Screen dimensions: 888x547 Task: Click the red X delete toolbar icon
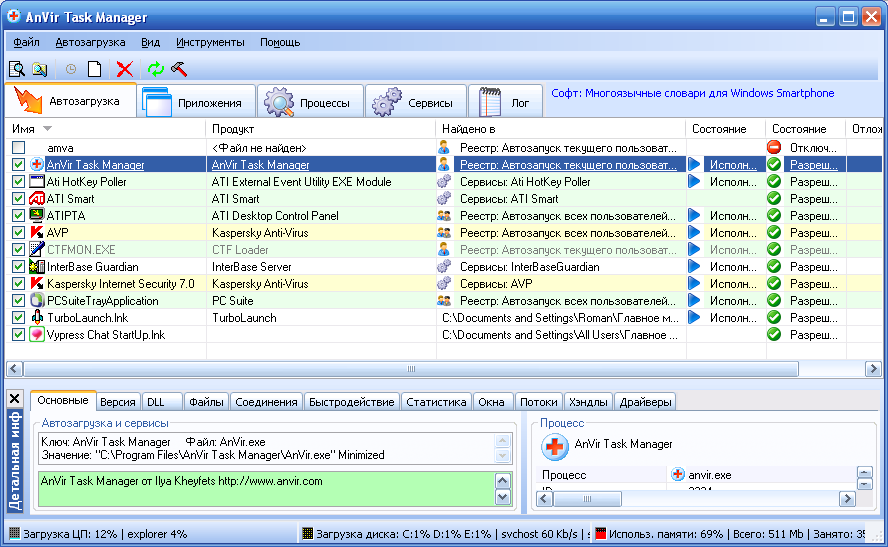click(125, 69)
